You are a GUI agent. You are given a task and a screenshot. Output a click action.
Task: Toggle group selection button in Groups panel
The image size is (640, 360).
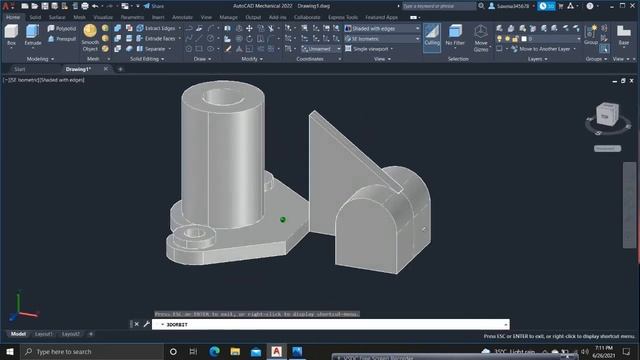coord(604,49)
